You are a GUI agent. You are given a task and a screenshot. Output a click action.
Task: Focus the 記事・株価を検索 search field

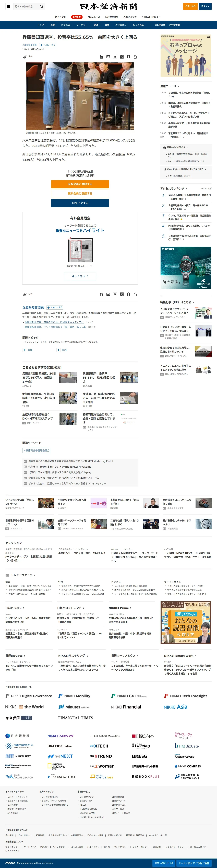[26, 6]
